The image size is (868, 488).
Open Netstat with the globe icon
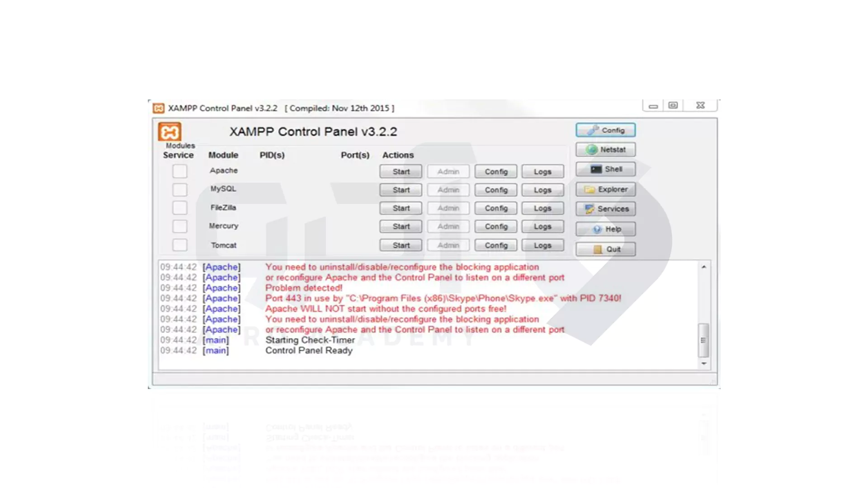(605, 150)
